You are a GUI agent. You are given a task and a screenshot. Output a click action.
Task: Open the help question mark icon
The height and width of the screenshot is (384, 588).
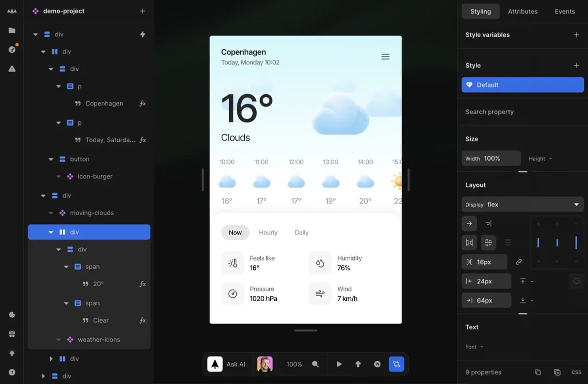tap(12, 372)
